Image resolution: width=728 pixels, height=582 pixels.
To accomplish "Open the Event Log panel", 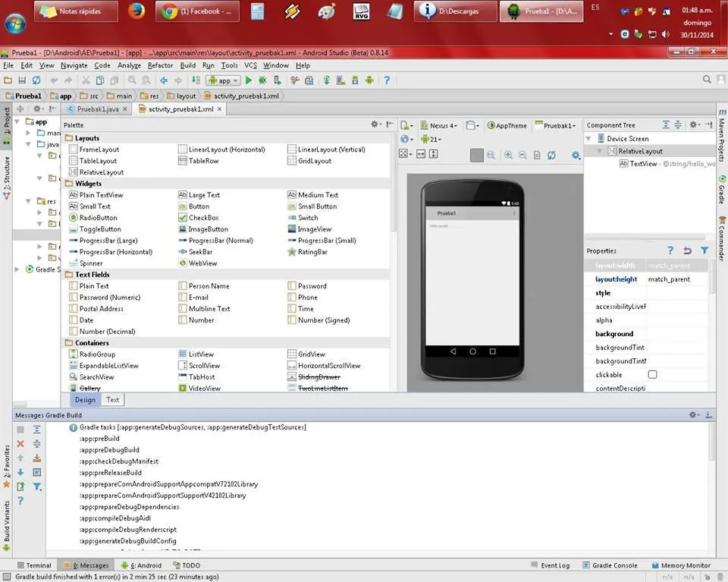I will click(x=551, y=565).
